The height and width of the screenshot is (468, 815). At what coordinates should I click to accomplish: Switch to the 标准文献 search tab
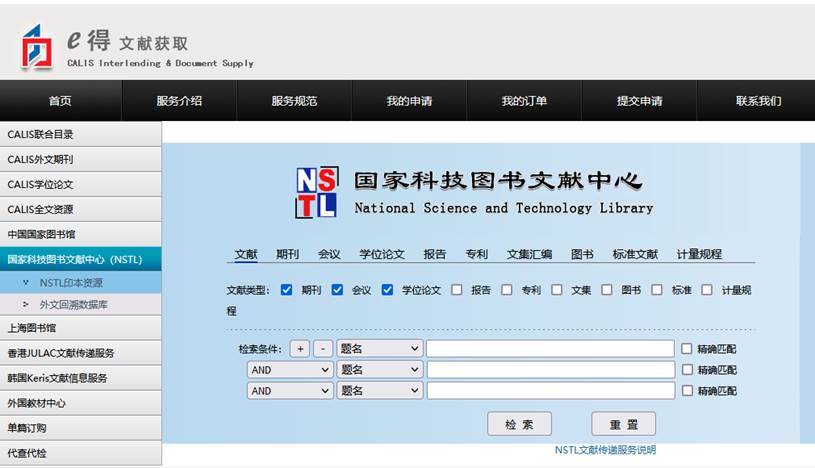(635, 254)
